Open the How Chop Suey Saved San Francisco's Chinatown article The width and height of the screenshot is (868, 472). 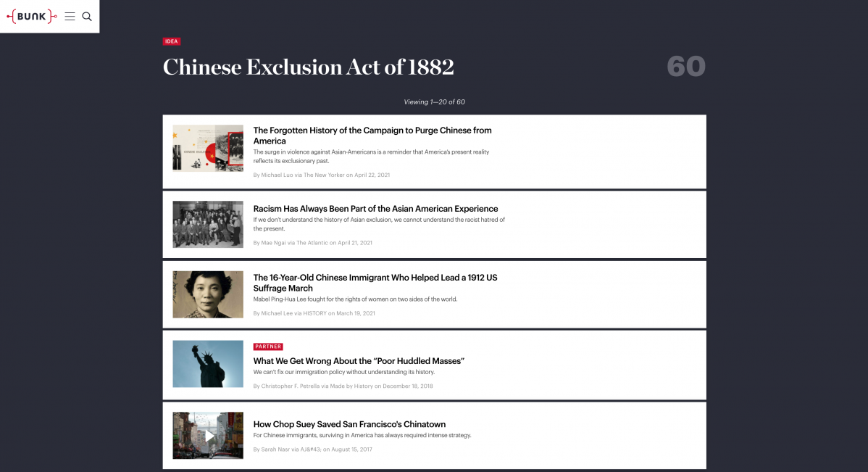point(349,424)
